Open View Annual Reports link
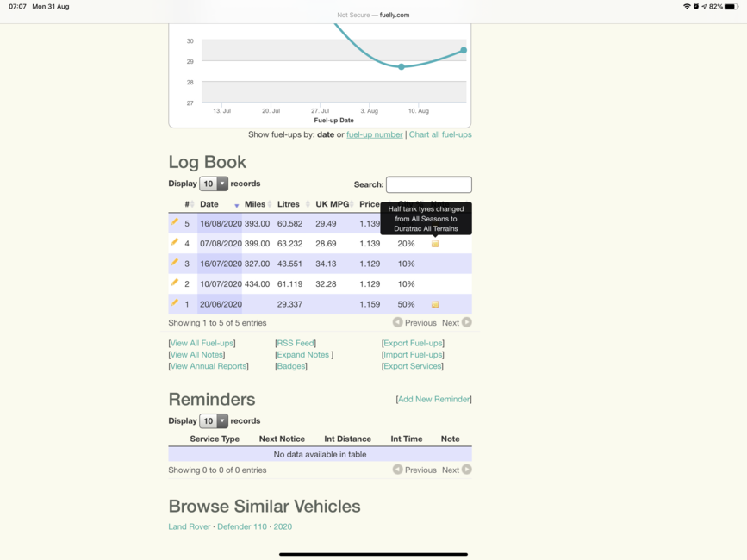The image size is (747, 560). 209,366
